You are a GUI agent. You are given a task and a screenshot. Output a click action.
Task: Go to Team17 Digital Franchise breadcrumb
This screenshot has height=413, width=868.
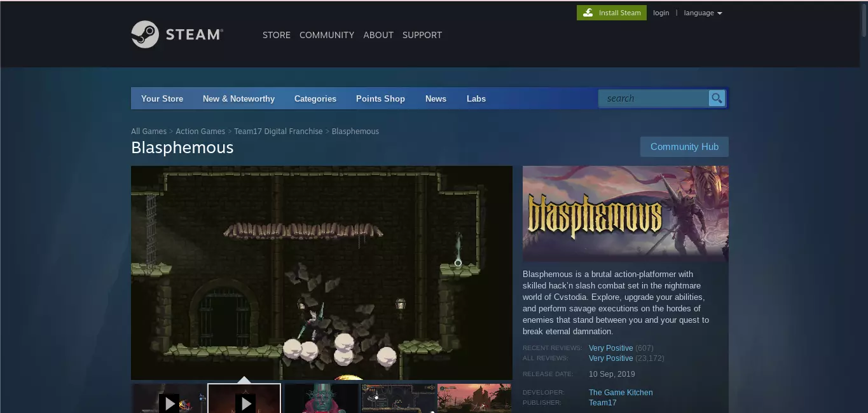pos(279,132)
